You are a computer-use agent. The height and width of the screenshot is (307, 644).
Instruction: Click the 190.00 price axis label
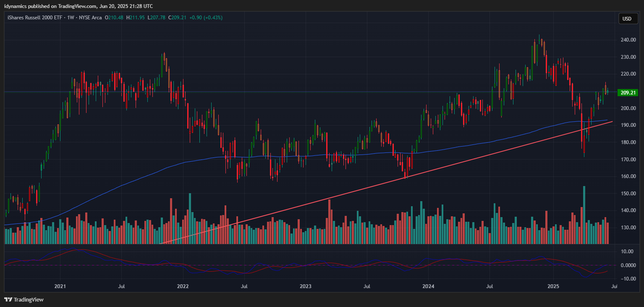(x=628, y=125)
